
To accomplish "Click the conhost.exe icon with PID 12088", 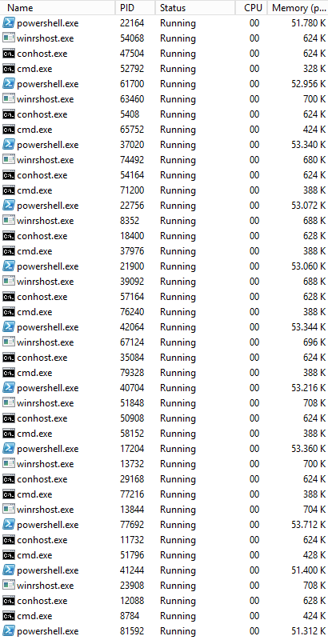I will click(9, 601).
